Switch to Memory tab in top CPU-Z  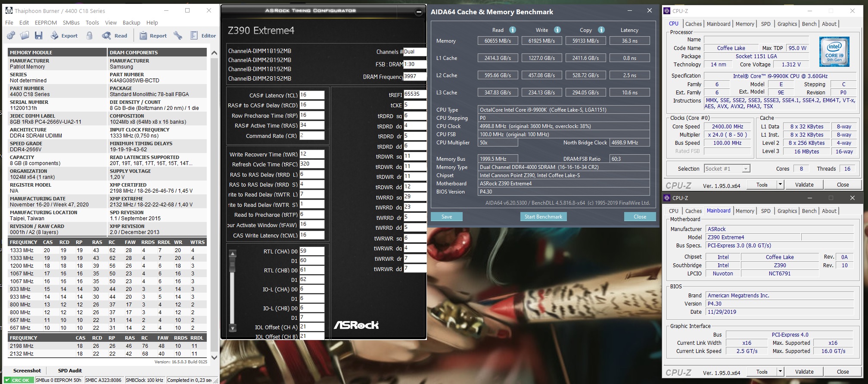745,24
